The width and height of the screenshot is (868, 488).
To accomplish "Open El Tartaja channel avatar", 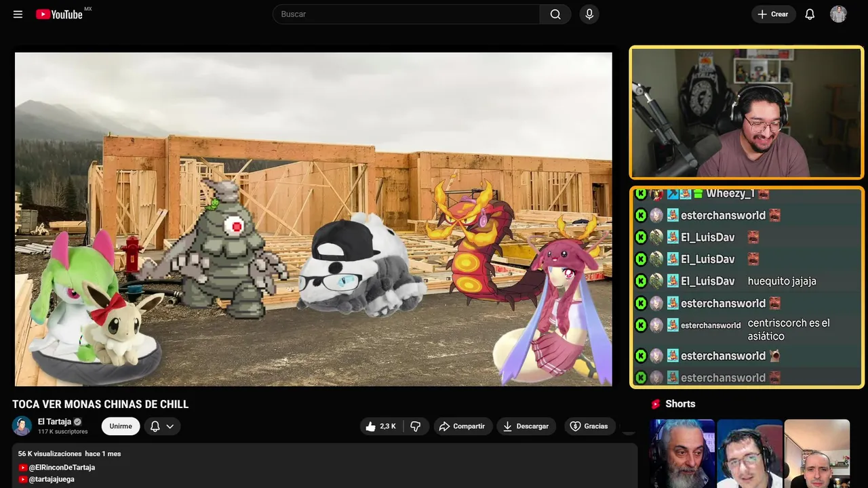I will tap(22, 426).
